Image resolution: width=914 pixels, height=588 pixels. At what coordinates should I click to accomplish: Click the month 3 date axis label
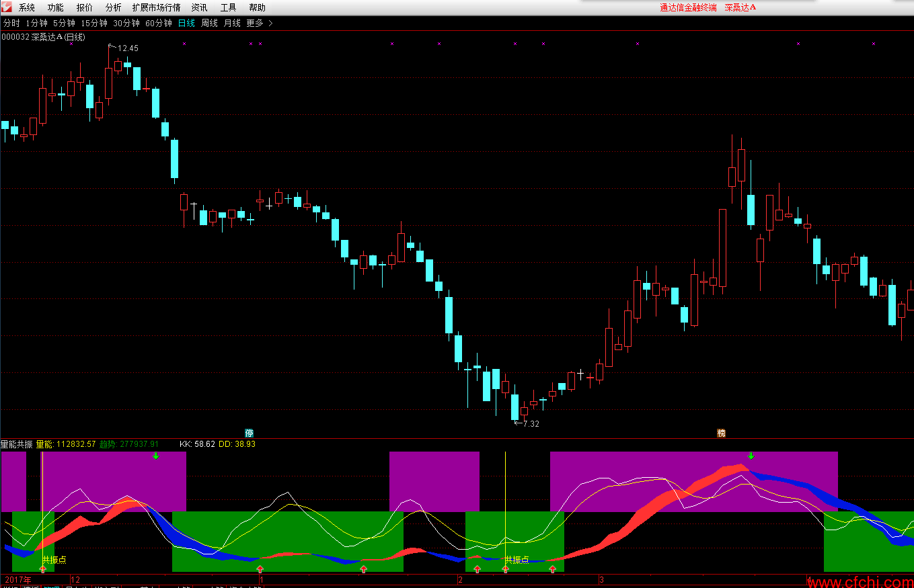click(602, 579)
